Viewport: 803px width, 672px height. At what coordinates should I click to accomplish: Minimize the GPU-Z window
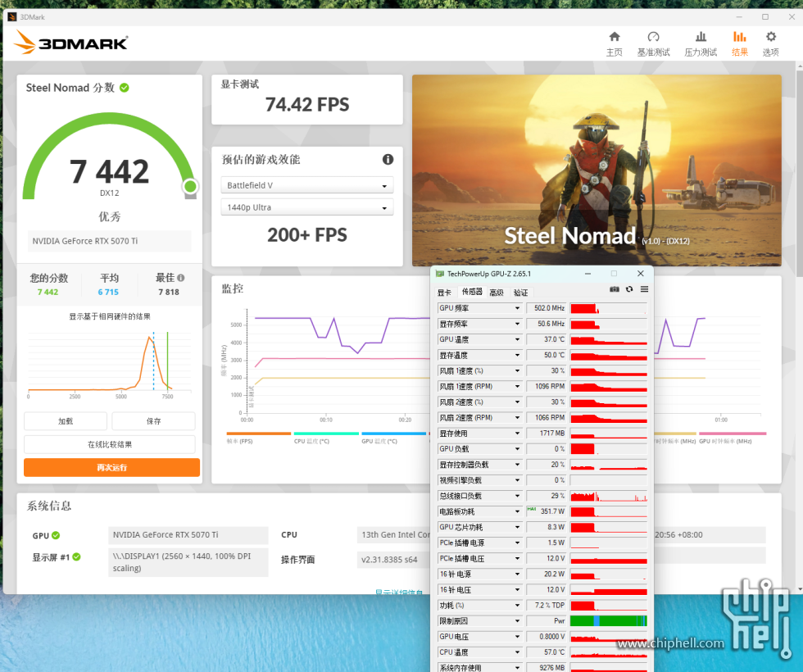[x=588, y=274]
